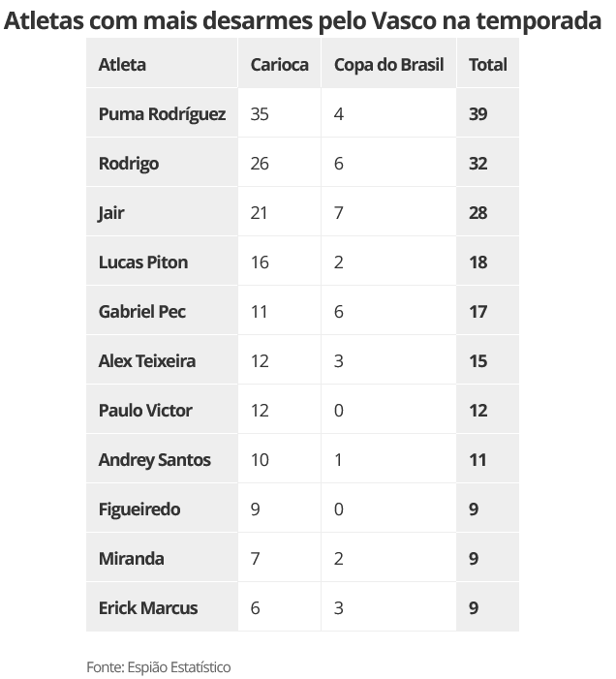Click the Figueiredo name cell
This screenshot has height=679, width=616.
(139, 509)
